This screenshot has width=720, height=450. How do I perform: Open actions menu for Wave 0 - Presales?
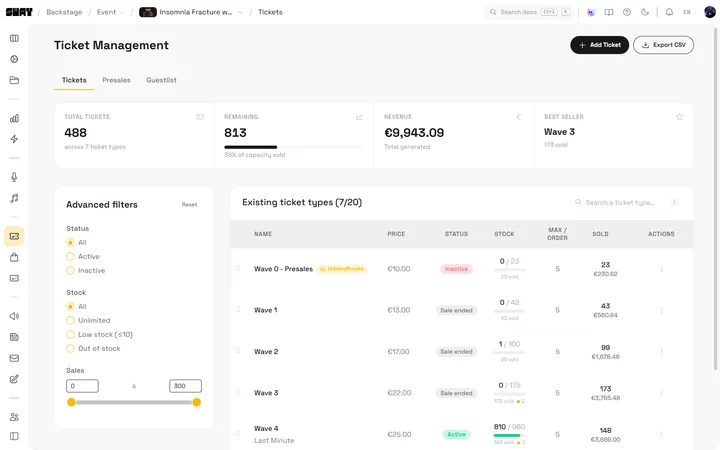(661, 269)
